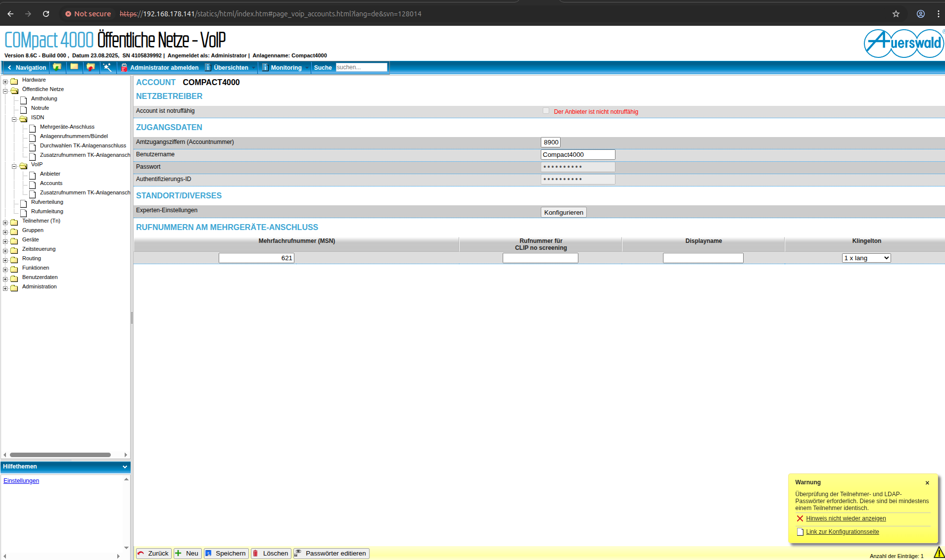
Task: Click the plain yellow folder toolbar icon
Action: tap(74, 67)
